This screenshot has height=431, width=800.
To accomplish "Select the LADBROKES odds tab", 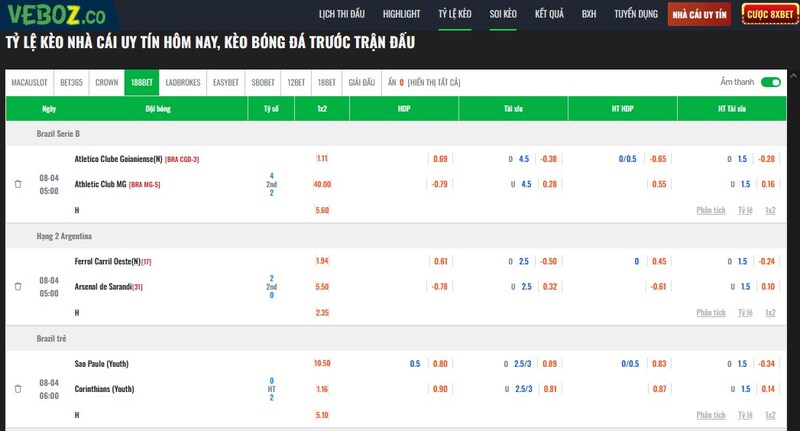I will 182,83.
